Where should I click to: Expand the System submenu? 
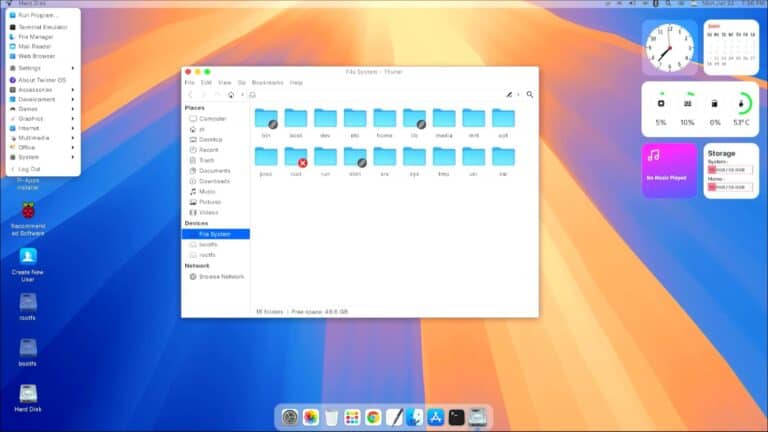click(x=43, y=157)
